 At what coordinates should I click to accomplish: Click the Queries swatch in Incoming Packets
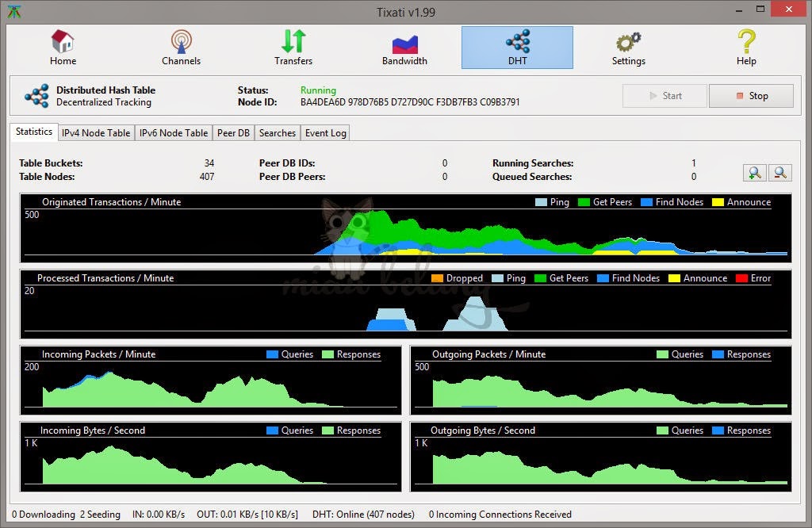coord(273,354)
